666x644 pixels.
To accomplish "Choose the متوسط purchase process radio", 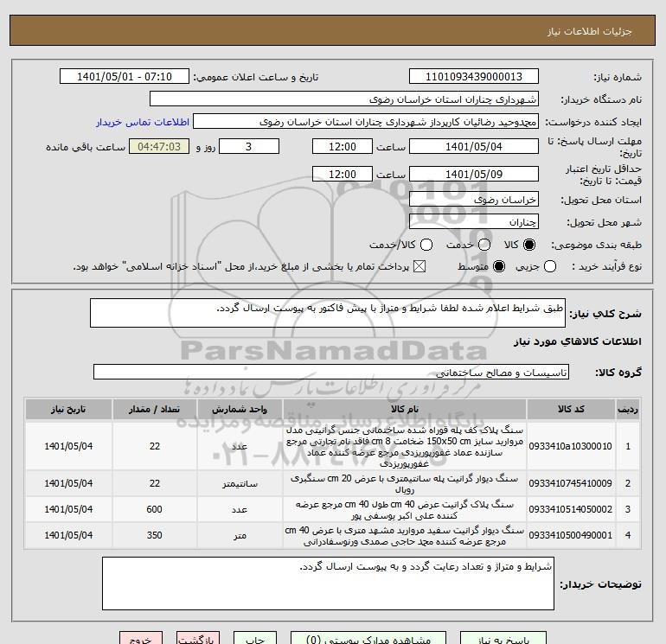I will pos(499,266).
